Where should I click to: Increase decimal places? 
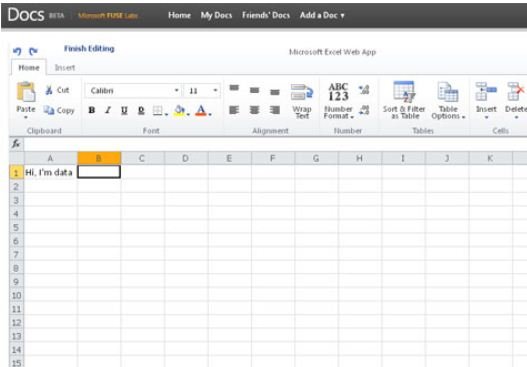[x=364, y=90]
